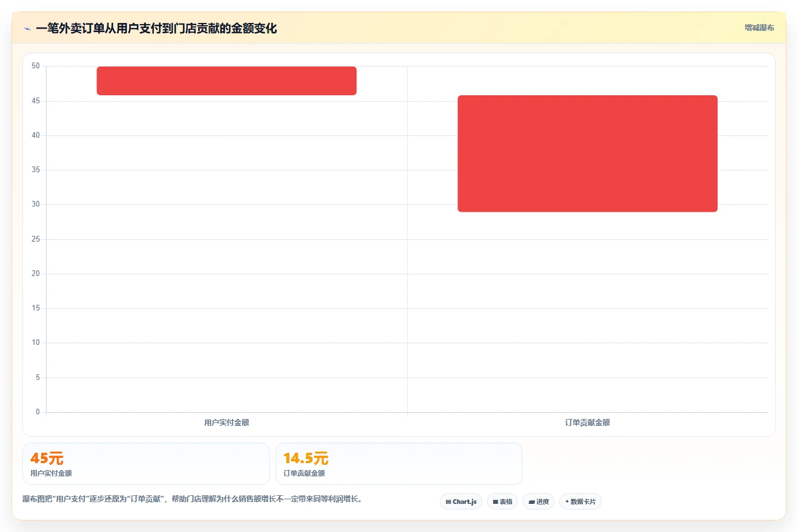Image resolution: width=798 pixels, height=532 pixels.
Task: Click the 进度 tag chip
Action: pos(539,502)
